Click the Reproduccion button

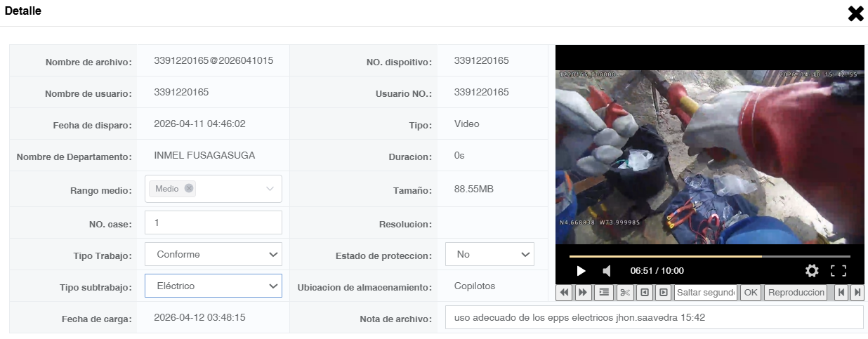pyautogui.click(x=795, y=293)
